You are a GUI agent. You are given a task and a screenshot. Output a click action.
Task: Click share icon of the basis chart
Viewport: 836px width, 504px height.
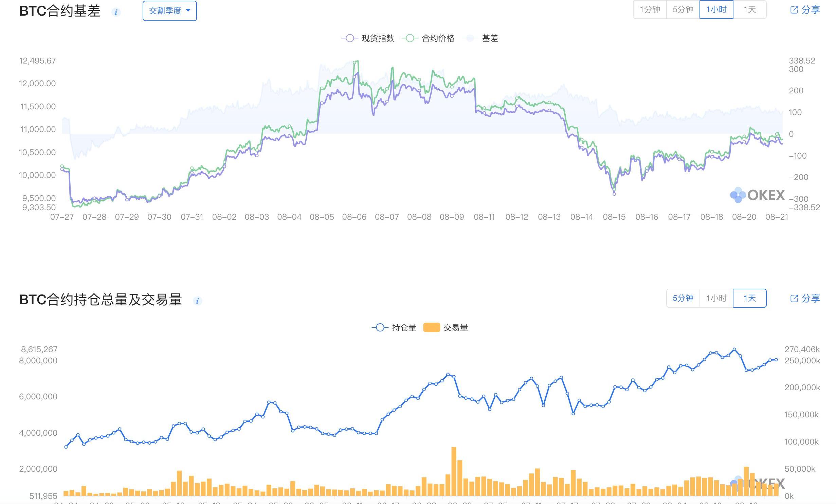click(x=794, y=10)
